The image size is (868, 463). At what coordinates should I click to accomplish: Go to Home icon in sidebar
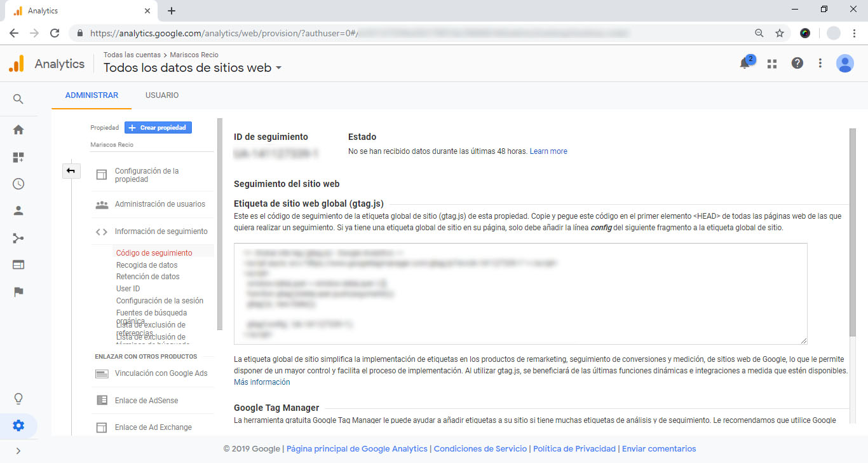click(18, 130)
